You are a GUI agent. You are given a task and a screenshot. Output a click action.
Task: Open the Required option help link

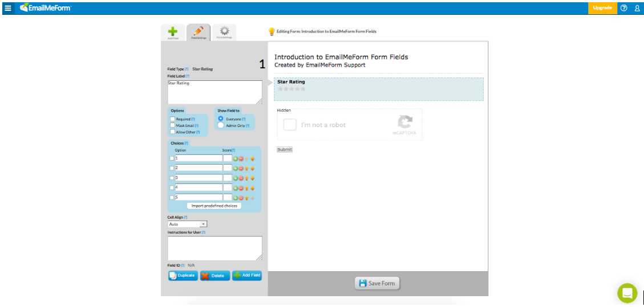click(193, 119)
